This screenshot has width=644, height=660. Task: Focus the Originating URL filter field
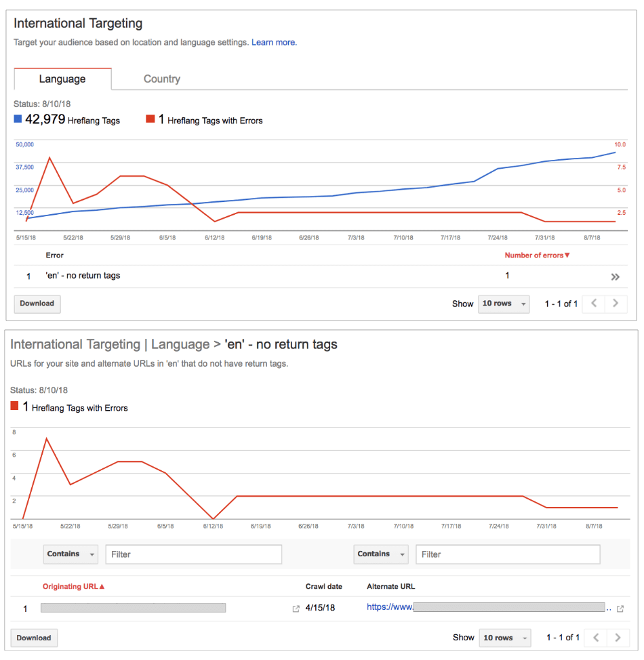pos(193,554)
